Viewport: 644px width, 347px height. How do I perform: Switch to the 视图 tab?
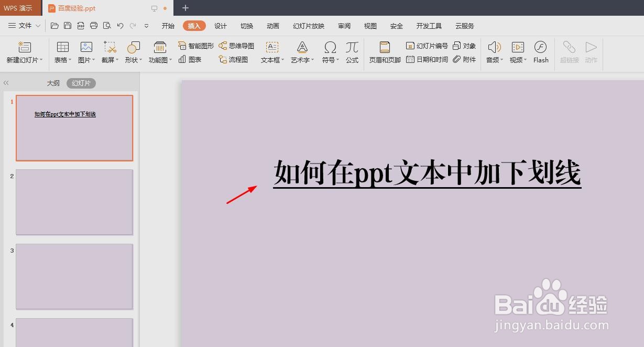pyautogui.click(x=370, y=26)
